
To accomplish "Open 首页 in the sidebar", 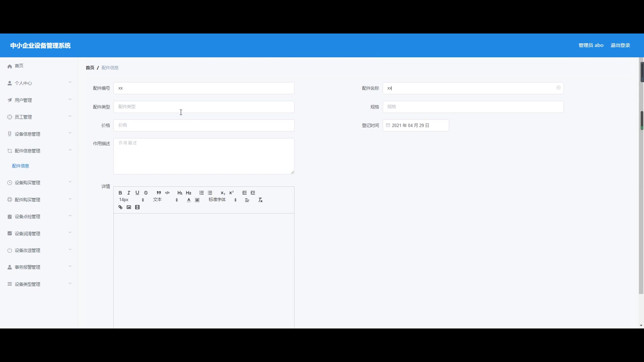I will 19,66.
